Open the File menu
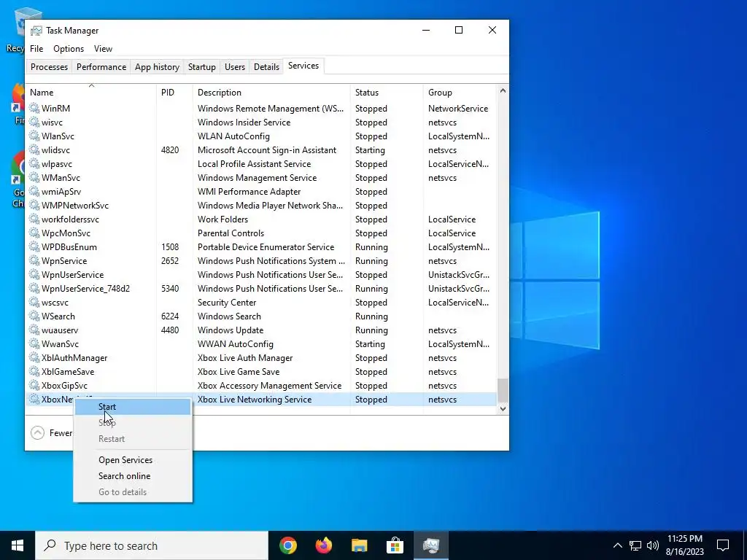Screen dimensions: 747x560 pyautogui.click(x=36, y=49)
